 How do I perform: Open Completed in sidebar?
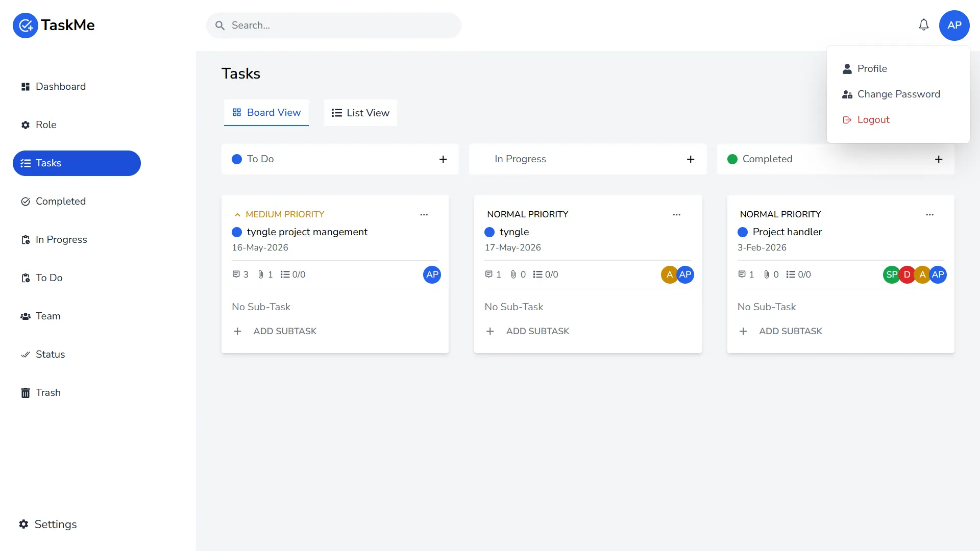(x=77, y=202)
